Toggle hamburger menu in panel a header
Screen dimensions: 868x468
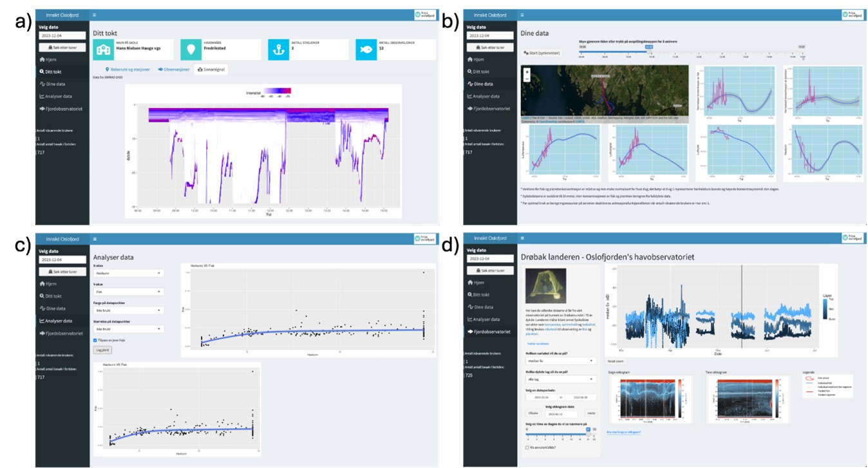click(x=95, y=14)
